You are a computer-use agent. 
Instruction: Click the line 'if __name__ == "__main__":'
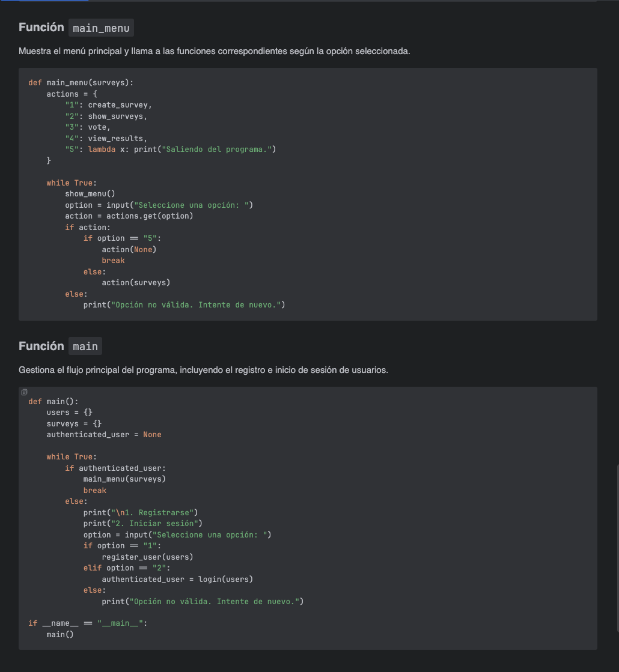pos(88,623)
